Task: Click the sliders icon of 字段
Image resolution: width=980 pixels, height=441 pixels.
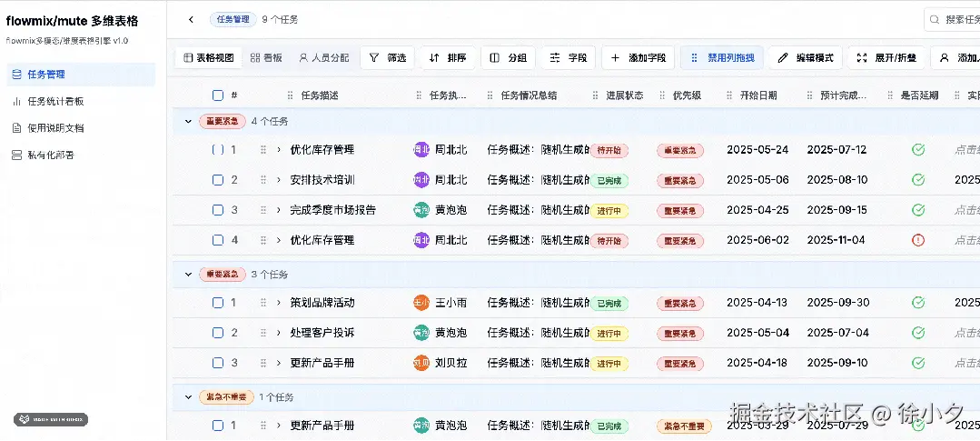Action: coord(554,58)
